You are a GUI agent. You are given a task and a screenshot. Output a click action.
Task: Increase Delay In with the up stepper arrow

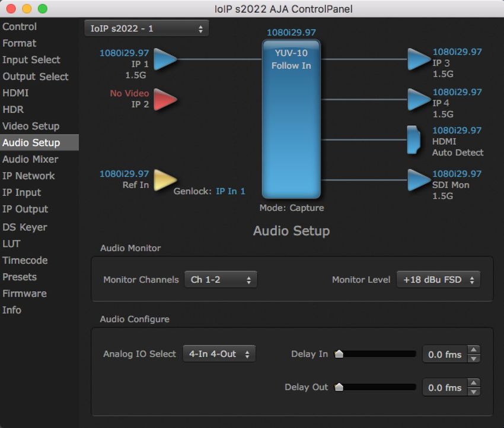474,350
